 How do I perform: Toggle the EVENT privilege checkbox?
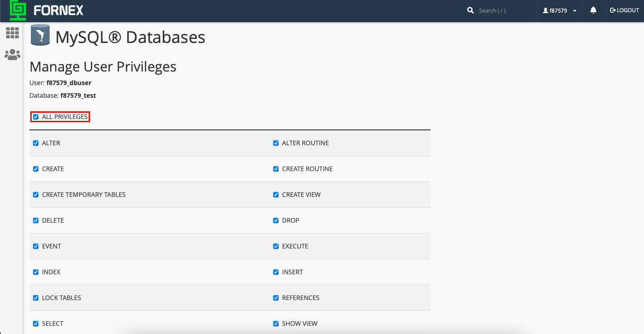click(x=36, y=246)
